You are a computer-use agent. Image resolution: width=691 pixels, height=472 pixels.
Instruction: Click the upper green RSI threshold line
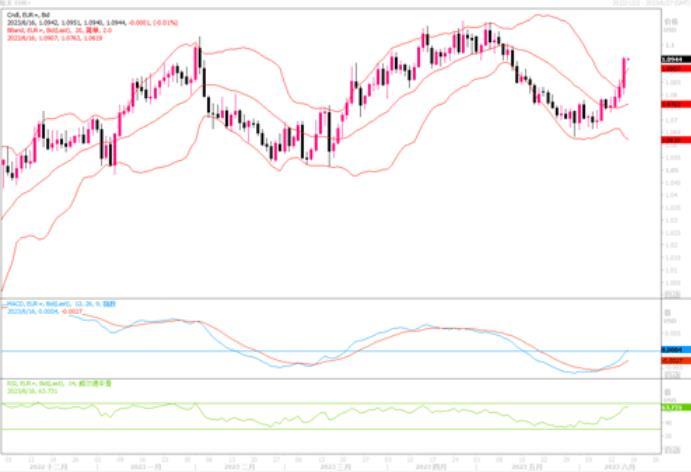(300, 405)
